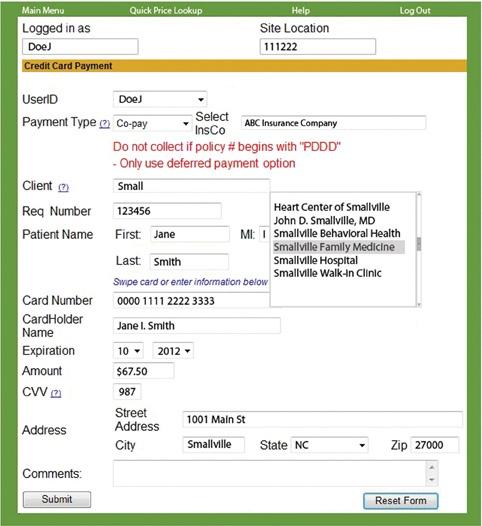Screen dimensions: 482x526
Task: Open the Payment Type Co-pay dropdown
Action: tap(152, 123)
